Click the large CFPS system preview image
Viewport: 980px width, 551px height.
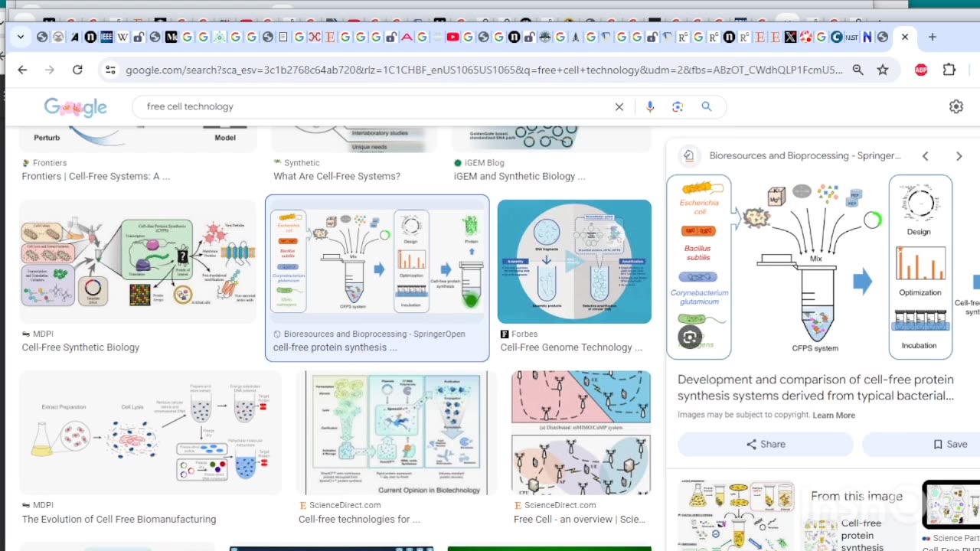click(823, 267)
